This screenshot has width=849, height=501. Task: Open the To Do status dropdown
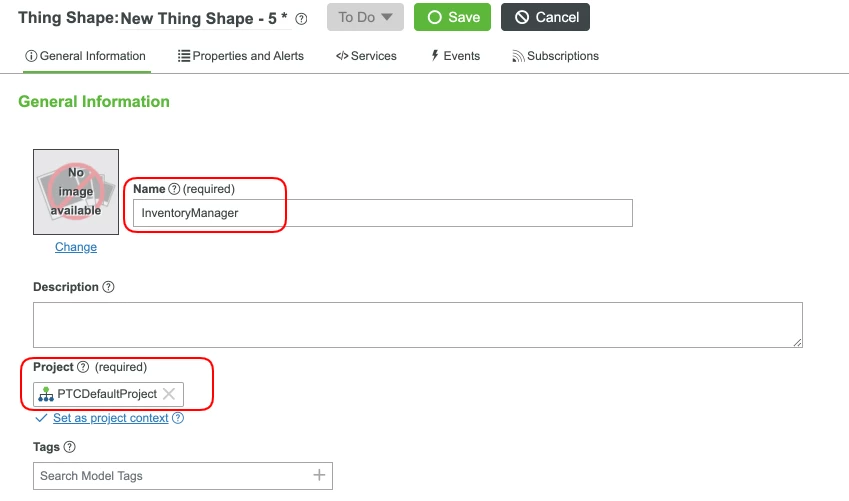[x=365, y=17]
